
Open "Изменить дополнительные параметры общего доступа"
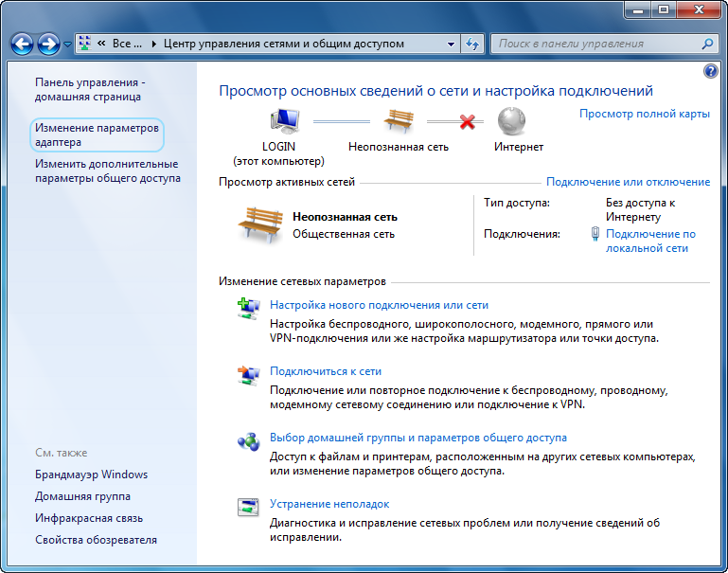pos(108,170)
